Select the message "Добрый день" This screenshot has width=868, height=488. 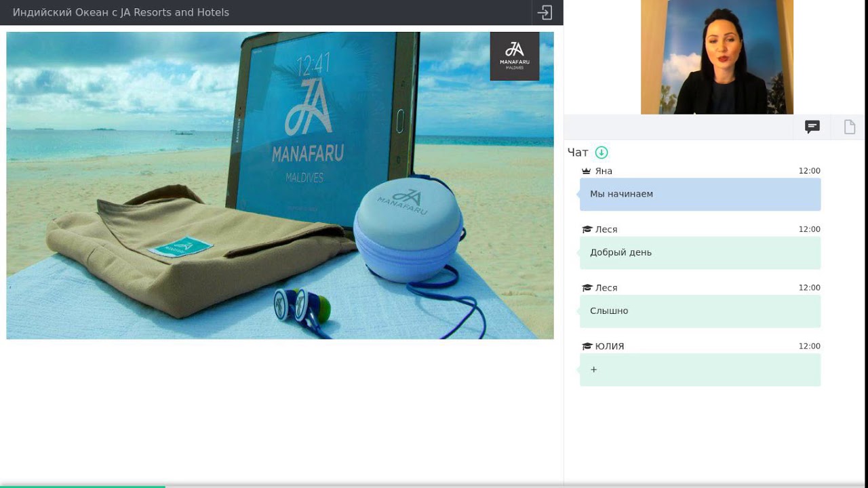click(x=700, y=253)
